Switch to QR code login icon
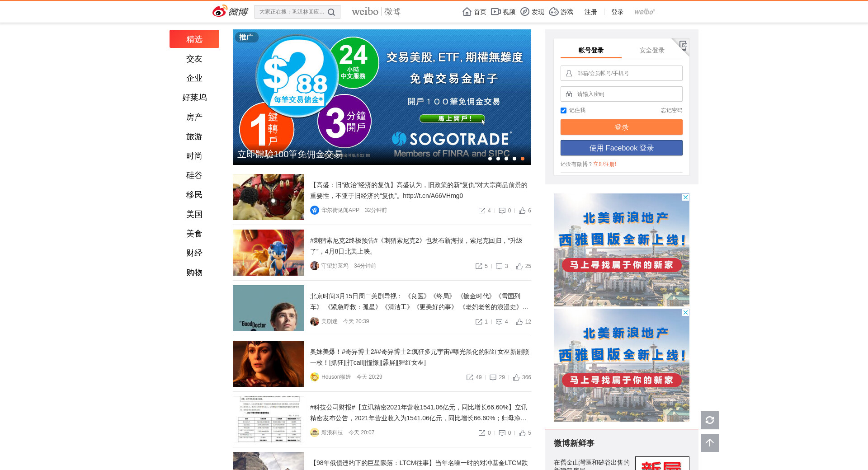868x470 pixels. point(683,45)
